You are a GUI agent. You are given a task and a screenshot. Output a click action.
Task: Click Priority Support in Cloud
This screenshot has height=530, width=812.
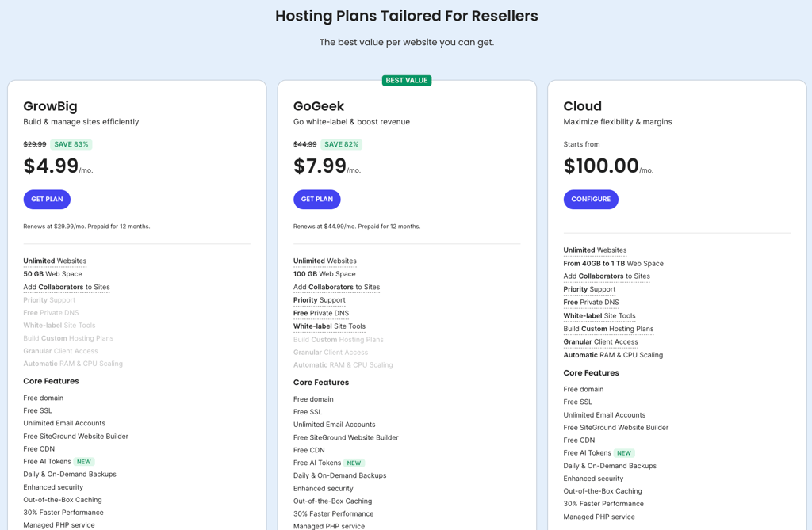589,289
